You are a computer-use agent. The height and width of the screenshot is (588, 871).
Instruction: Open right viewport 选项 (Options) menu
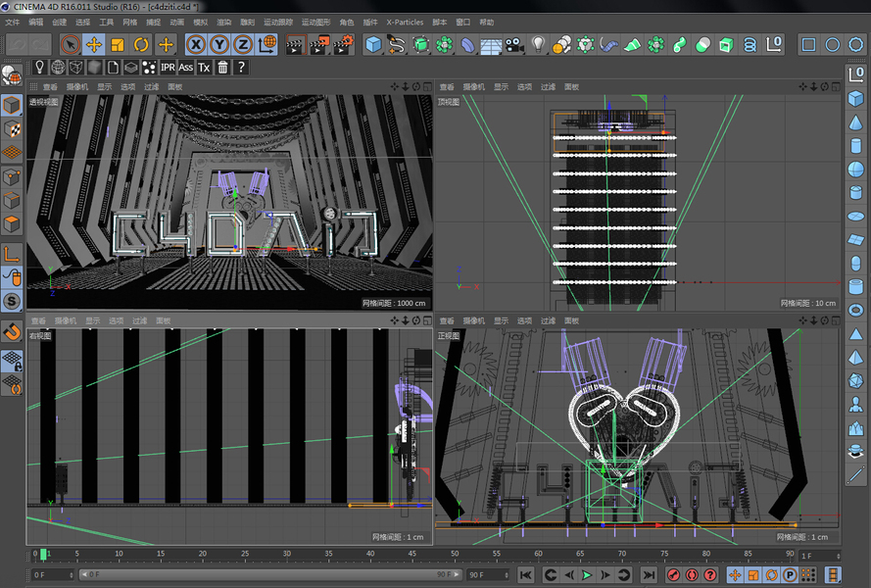116,320
